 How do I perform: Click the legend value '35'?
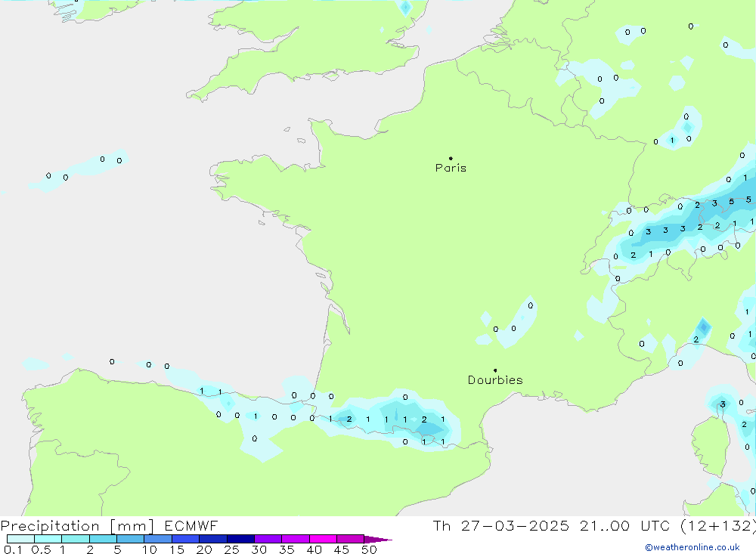[x=287, y=549]
